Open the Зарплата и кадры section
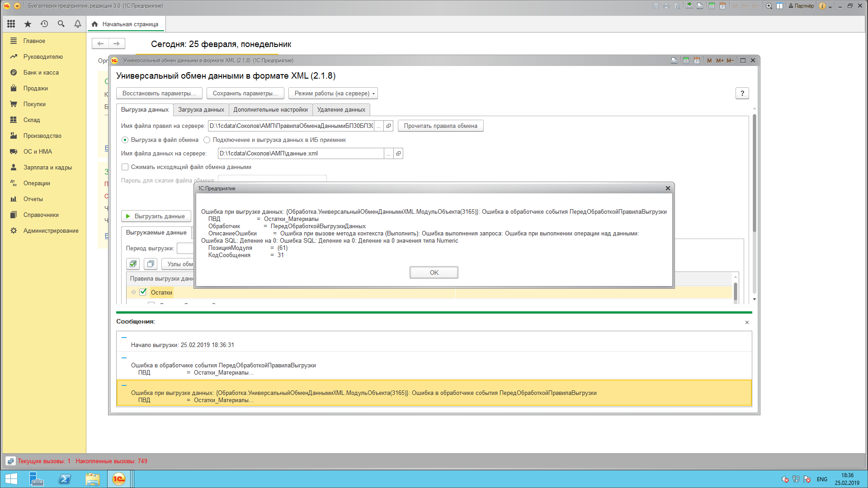Image resolution: width=868 pixels, height=488 pixels. (47, 167)
